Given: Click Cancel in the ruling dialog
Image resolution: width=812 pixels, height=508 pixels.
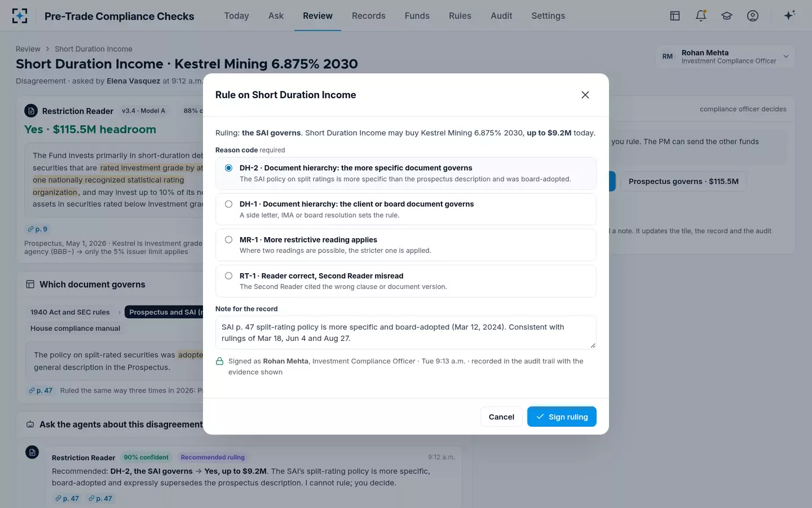Looking at the screenshot, I should tap(501, 417).
